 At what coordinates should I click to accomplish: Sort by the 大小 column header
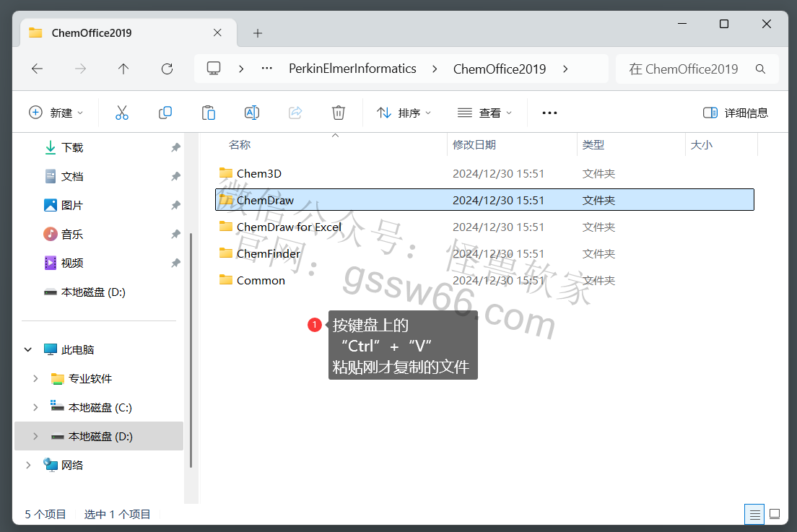(702, 145)
